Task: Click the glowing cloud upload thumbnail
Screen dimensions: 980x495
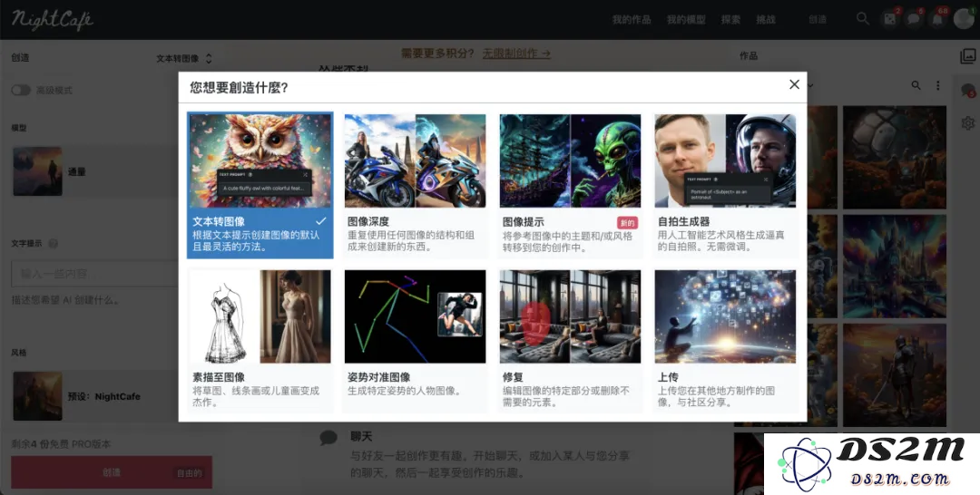Action: [725, 316]
